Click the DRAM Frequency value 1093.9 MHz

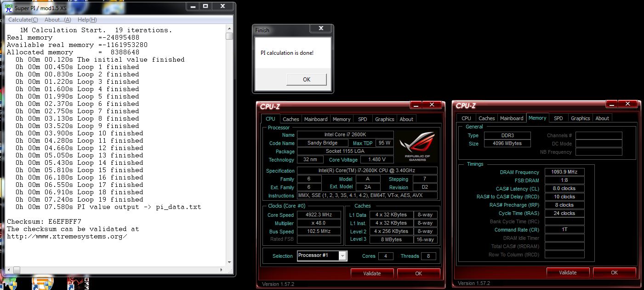564,172
